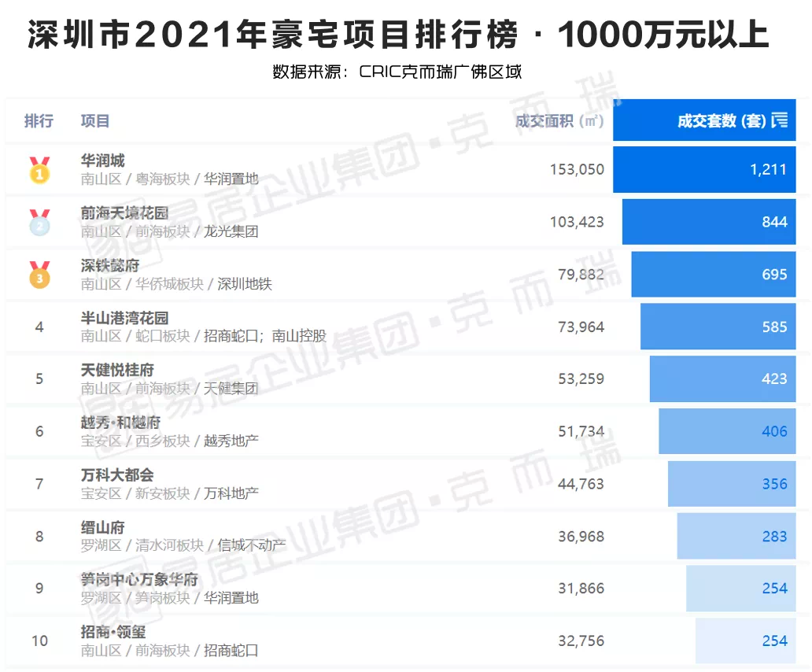The height and width of the screenshot is (672, 812).
Task: Click rank number 4
Action: click(x=39, y=327)
